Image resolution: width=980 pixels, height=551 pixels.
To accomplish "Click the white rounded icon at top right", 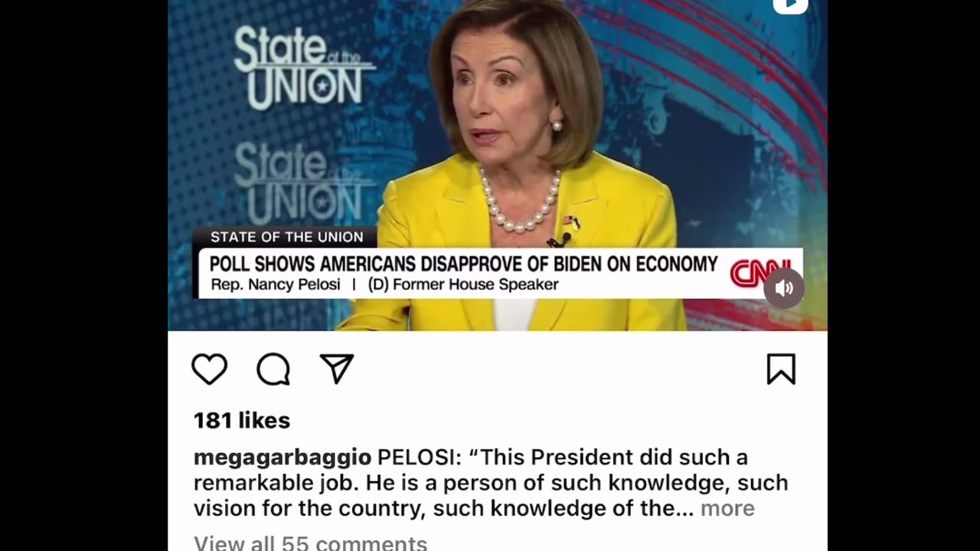I will click(x=790, y=6).
